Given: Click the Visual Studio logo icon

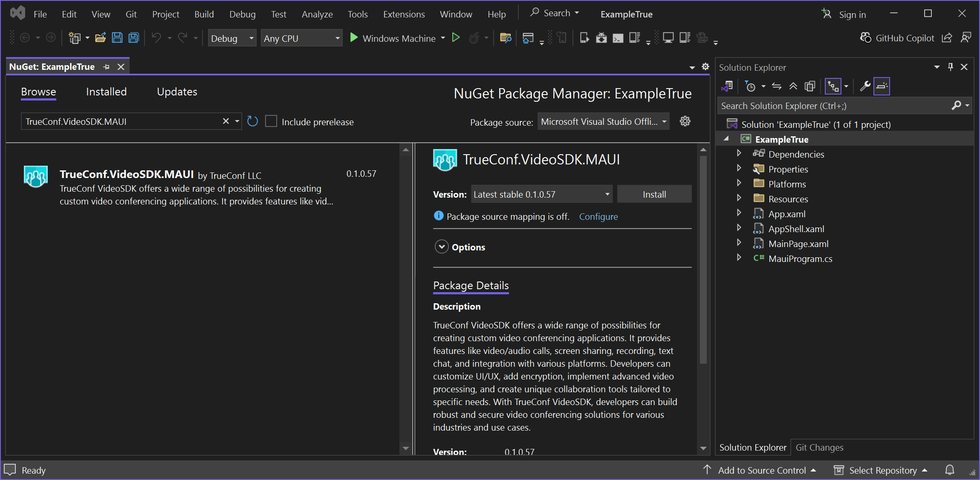Looking at the screenshot, I should 17,13.
